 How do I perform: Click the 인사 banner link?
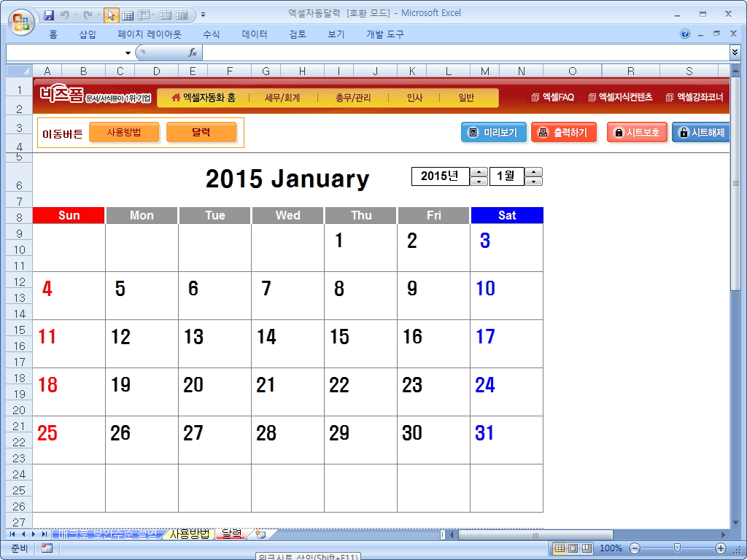414,98
